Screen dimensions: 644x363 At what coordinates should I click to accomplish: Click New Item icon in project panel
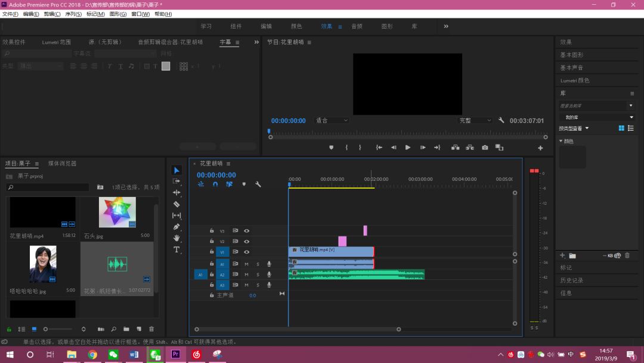tap(139, 330)
